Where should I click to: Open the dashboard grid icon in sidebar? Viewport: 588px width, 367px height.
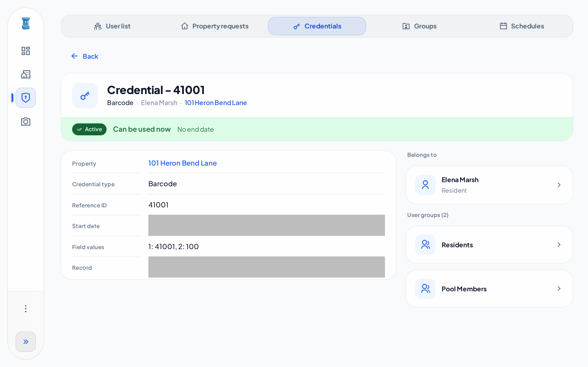click(x=25, y=51)
